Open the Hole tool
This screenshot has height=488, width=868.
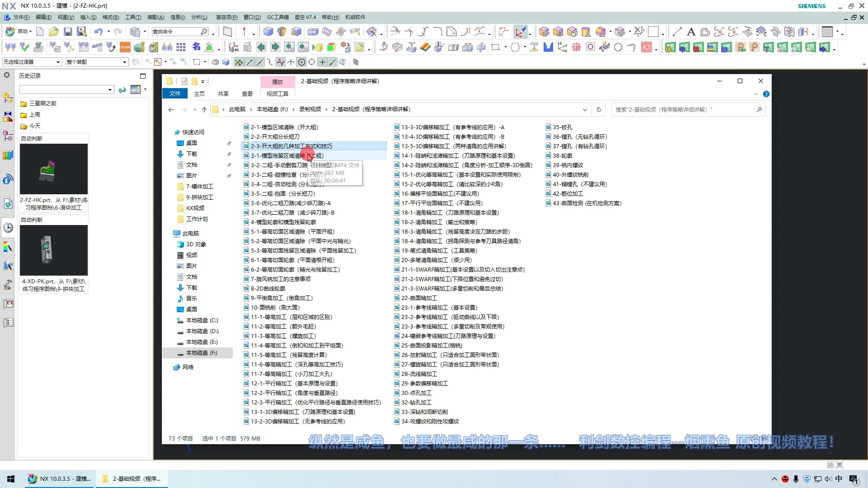[x=297, y=32]
